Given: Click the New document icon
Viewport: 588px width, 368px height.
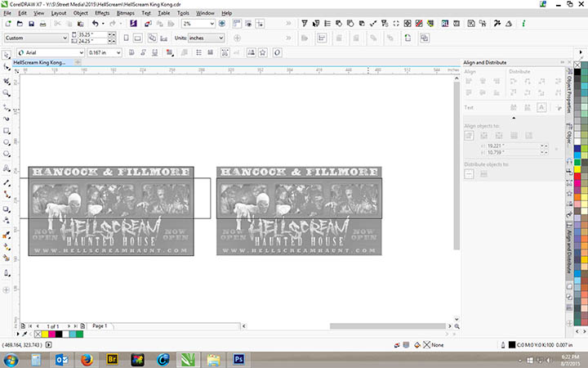Looking at the screenshot, I should coord(8,24).
